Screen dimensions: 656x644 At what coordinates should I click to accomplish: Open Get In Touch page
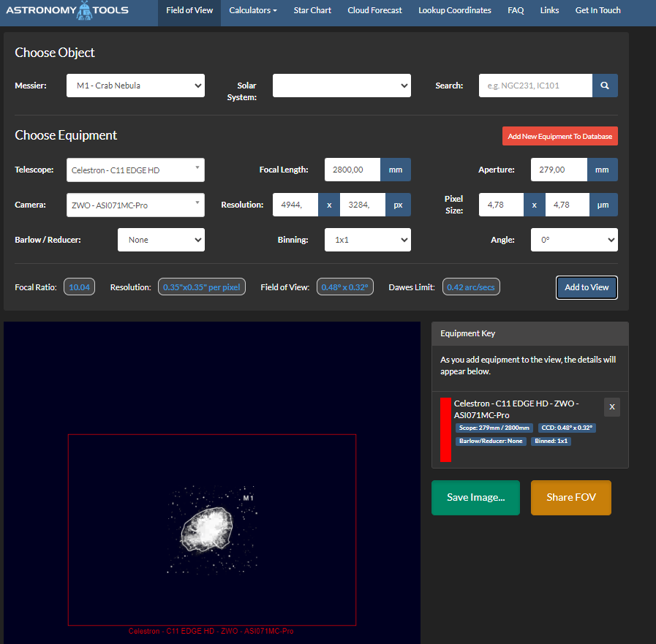597,10
